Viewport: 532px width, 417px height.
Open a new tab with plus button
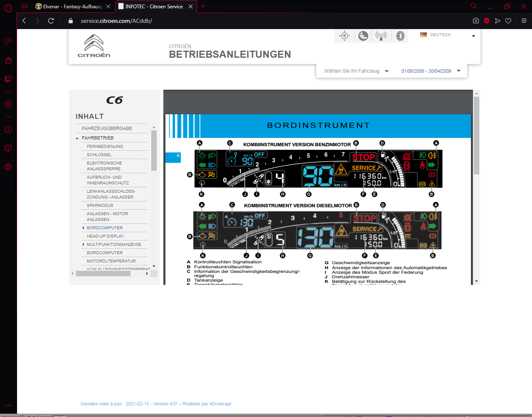(x=203, y=6)
